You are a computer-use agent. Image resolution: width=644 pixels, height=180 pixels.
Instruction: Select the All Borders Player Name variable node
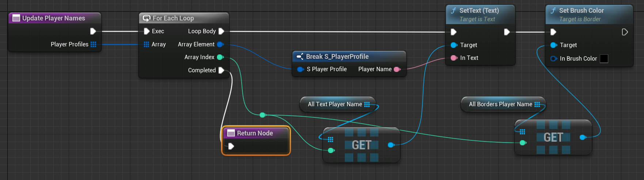[x=503, y=104]
